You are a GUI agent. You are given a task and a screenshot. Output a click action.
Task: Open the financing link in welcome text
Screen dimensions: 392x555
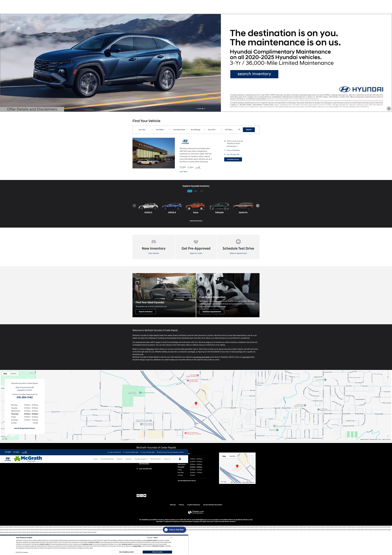[x=150, y=349]
